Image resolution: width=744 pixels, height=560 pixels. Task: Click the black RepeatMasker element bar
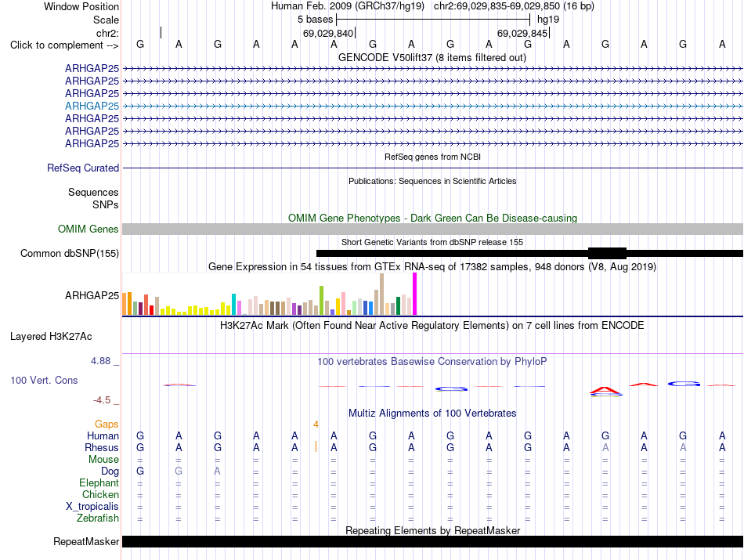click(432, 541)
